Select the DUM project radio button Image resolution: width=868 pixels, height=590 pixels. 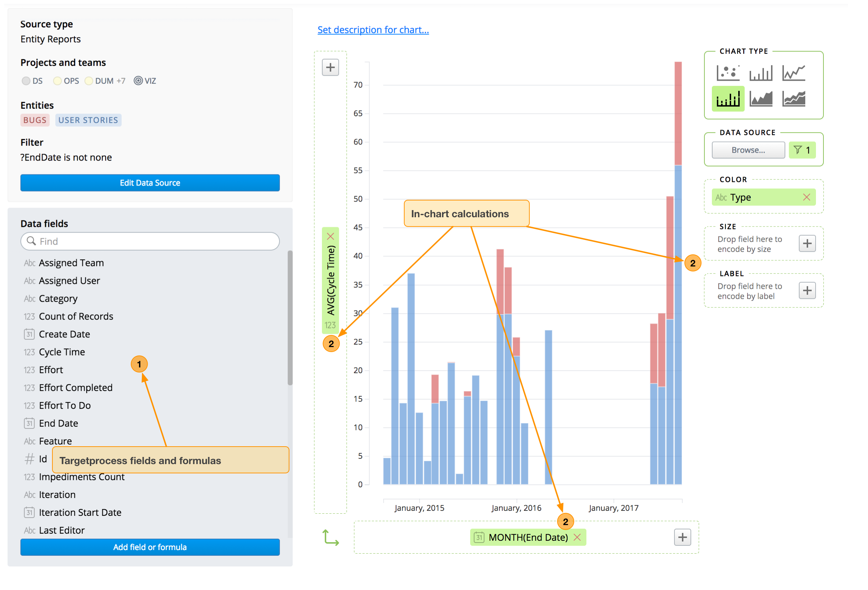[89, 81]
